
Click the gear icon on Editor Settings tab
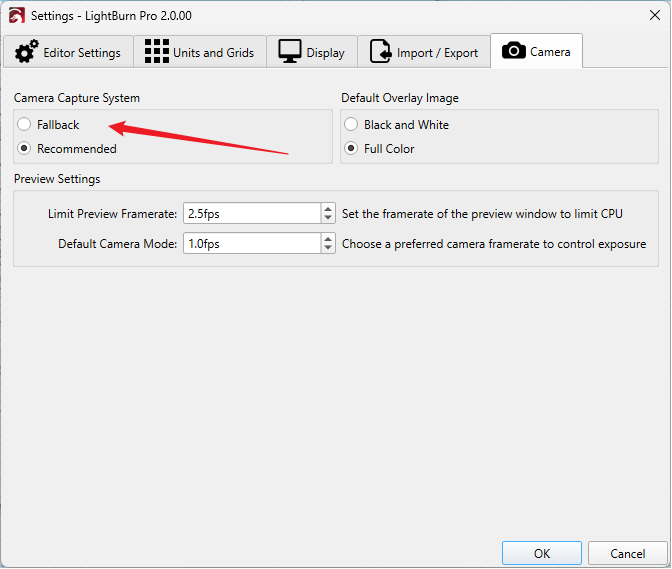click(27, 52)
